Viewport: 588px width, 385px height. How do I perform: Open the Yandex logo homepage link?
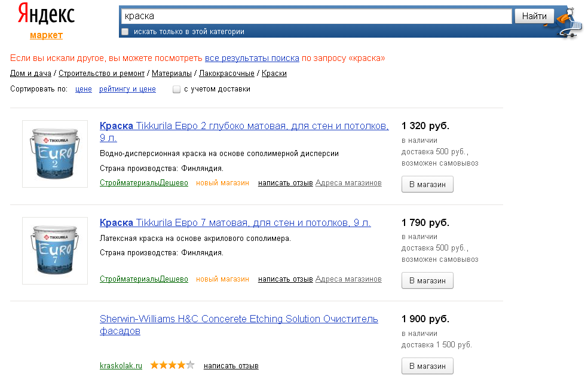(46, 14)
